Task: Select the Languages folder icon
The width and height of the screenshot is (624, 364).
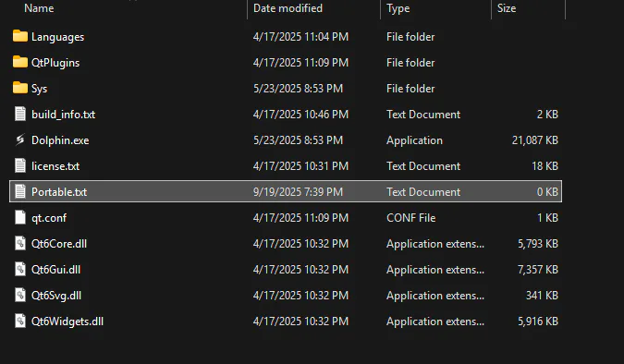Action: 20,36
